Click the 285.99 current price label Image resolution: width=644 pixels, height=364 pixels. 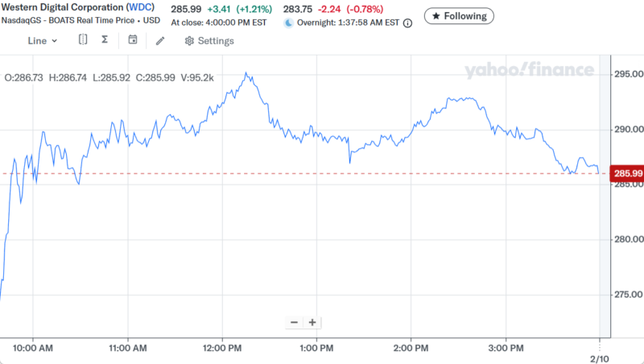pyautogui.click(x=627, y=173)
